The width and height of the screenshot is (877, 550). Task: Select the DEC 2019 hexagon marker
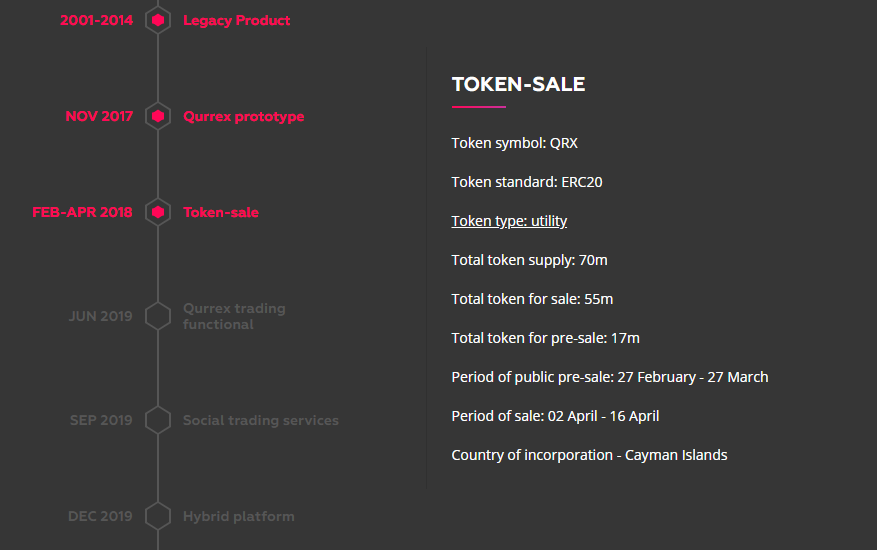[158, 516]
